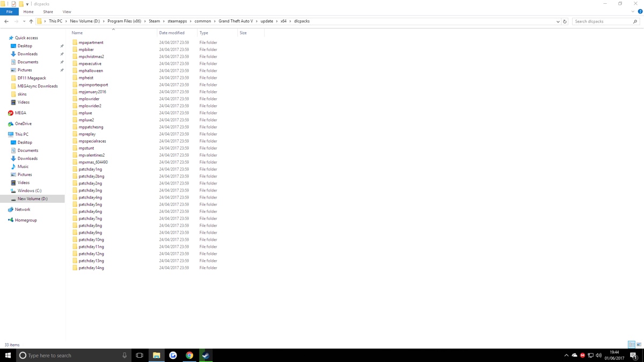Open OneDrive from the navigation pane
This screenshot has height=362, width=644.
coord(24,123)
